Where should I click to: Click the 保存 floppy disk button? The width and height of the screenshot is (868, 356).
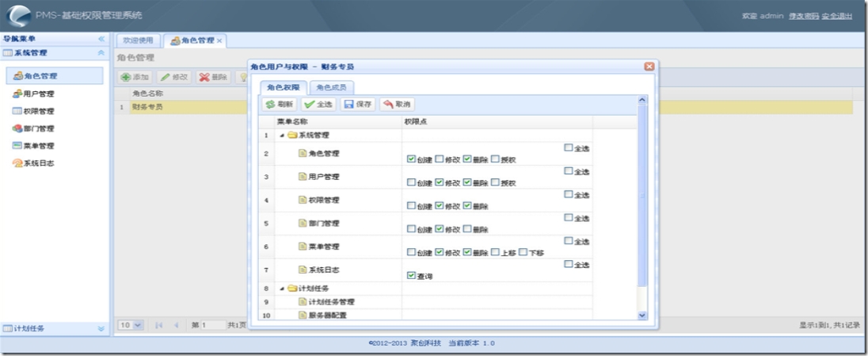pos(358,104)
